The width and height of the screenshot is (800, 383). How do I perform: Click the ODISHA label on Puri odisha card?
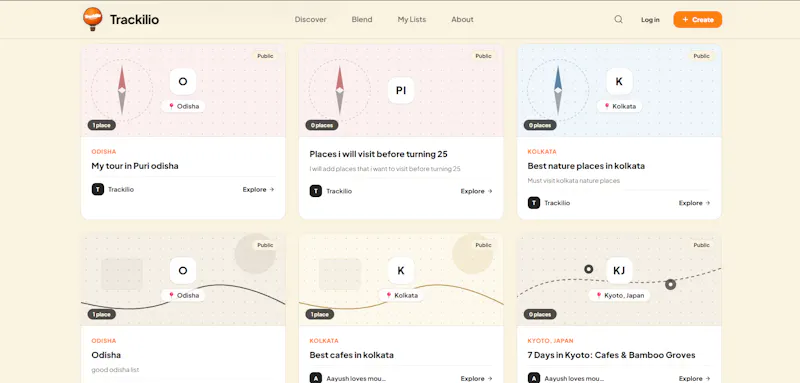tap(104, 151)
